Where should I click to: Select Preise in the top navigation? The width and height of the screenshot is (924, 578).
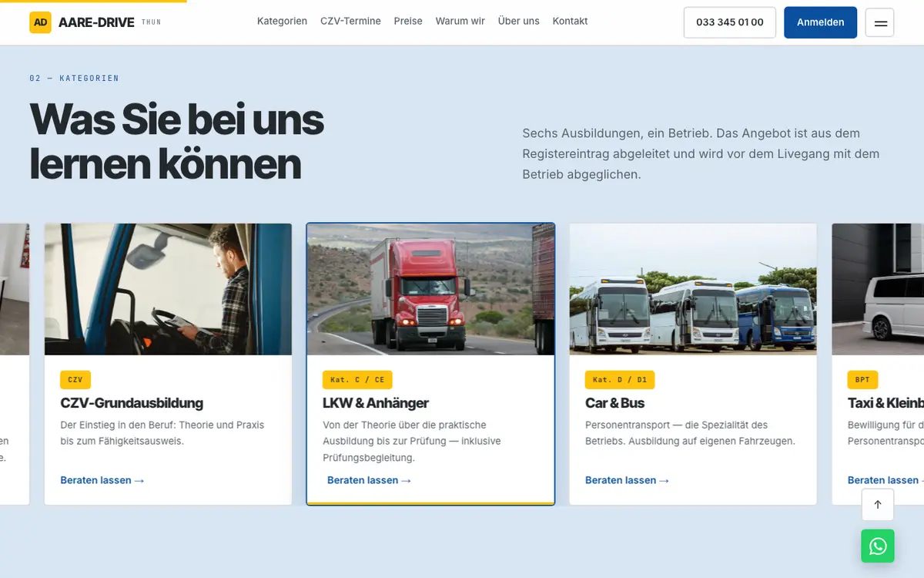408,22
